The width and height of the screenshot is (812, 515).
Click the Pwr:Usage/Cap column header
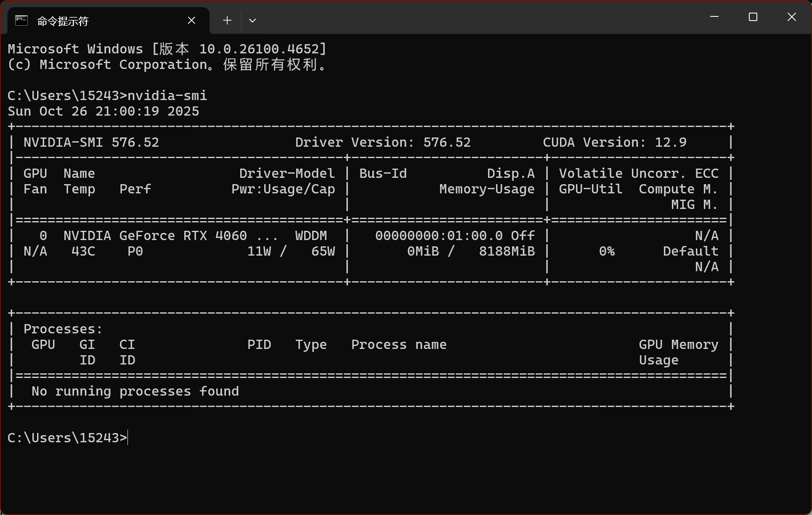point(283,189)
